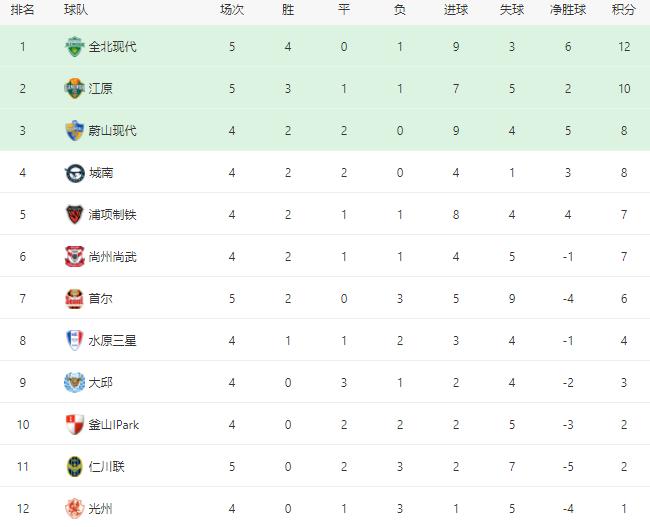Select the 净胜球 column header

(568, 10)
